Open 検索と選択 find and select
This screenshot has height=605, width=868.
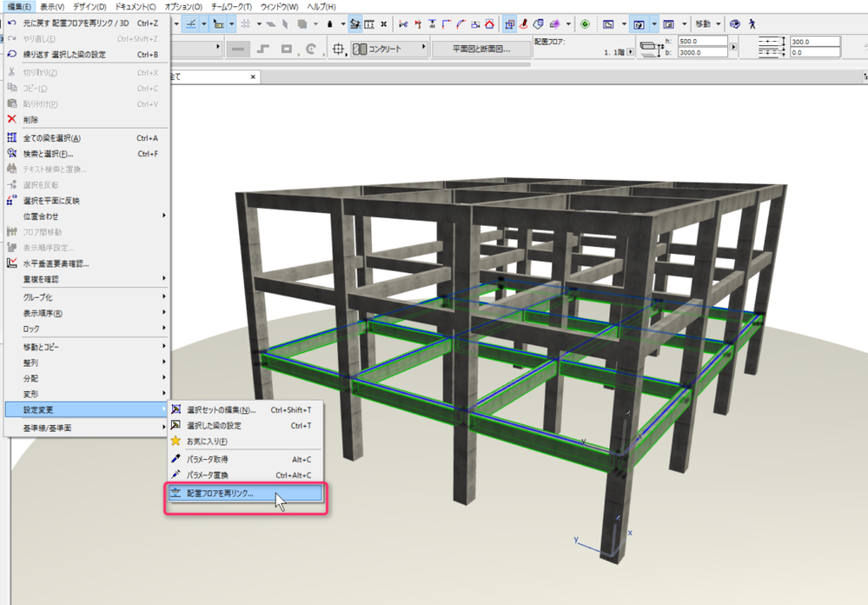(x=48, y=154)
